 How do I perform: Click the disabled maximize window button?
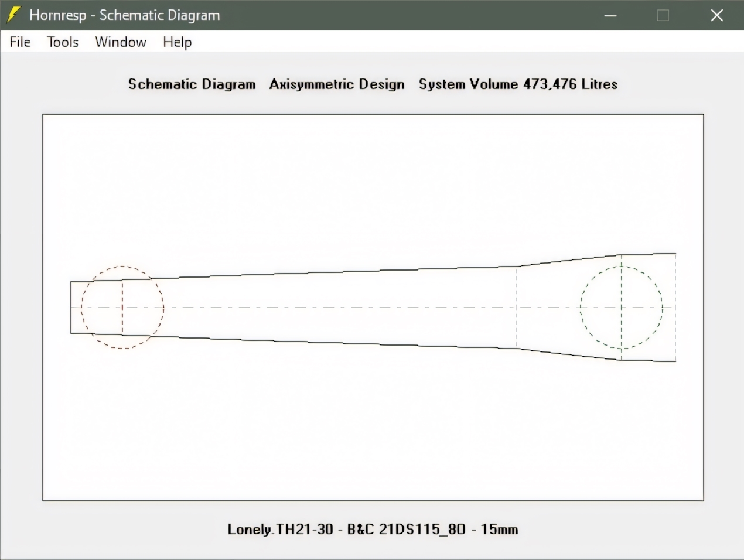point(663,15)
